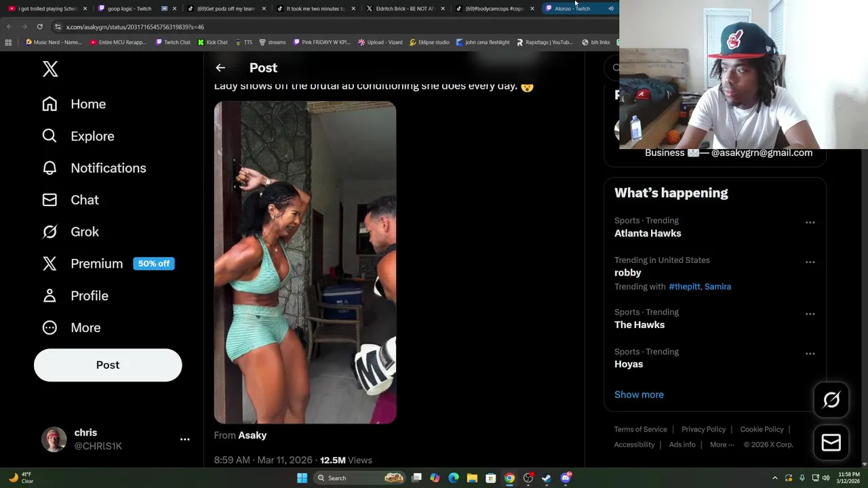The height and width of the screenshot is (488, 868).
Task: Open options for the robby trend
Action: click(810, 262)
